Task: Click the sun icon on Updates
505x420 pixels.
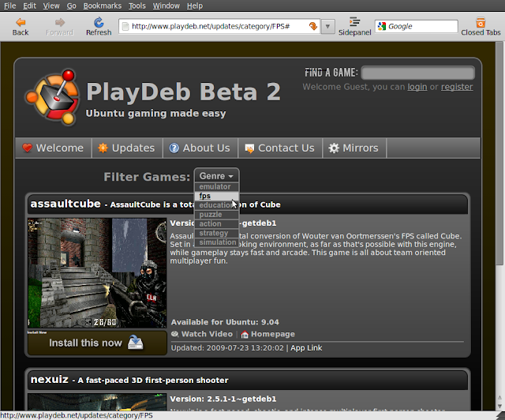Action: point(103,148)
